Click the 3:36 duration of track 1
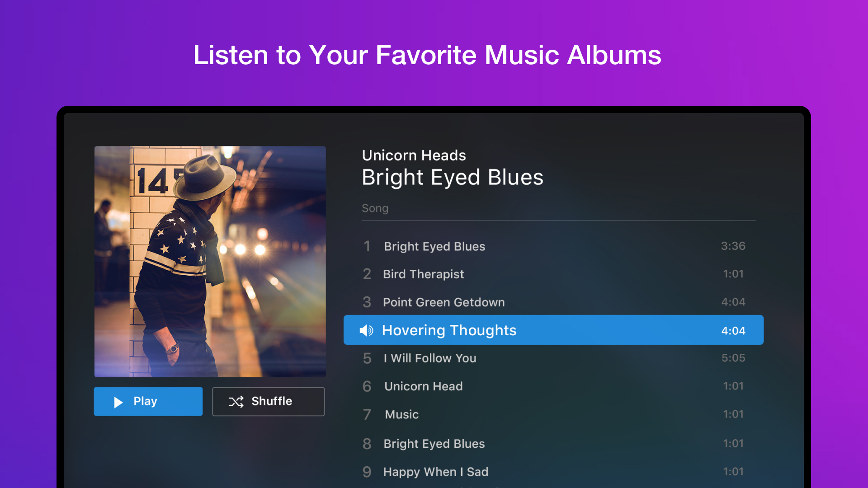 tap(733, 246)
